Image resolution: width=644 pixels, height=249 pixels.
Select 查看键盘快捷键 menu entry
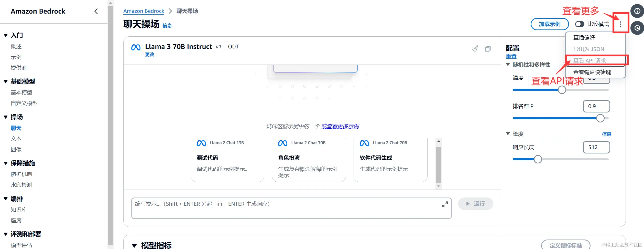click(x=595, y=72)
